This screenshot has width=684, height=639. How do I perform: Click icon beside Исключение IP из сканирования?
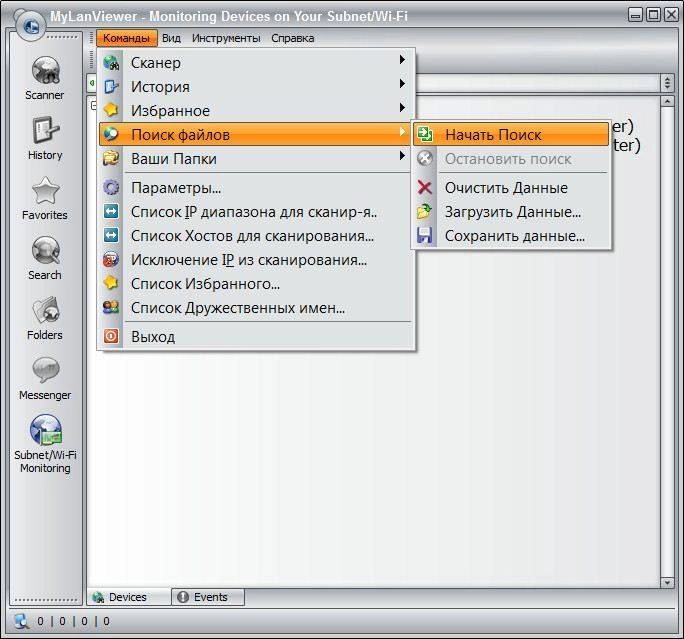(x=111, y=260)
